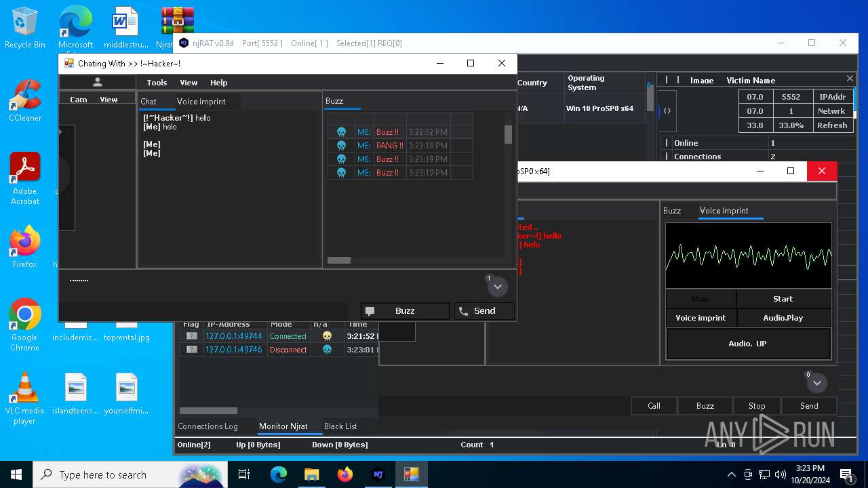This screenshot has width=868, height=488.
Task: Open File Explorer from the taskbar
Action: tap(311, 474)
